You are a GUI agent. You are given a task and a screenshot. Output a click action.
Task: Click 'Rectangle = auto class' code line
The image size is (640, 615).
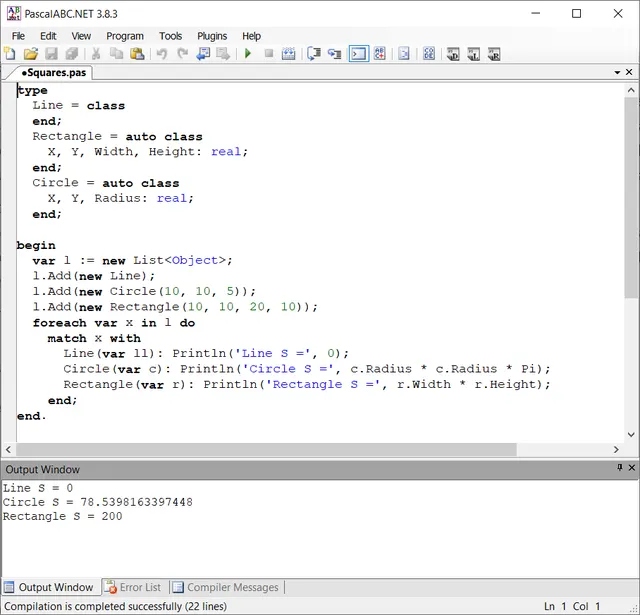118,136
